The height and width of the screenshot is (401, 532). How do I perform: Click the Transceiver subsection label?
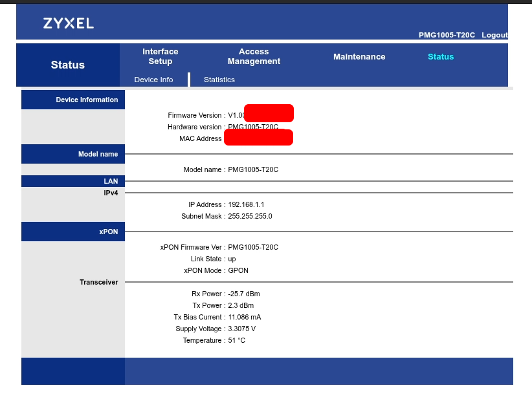click(x=99, y=282)
